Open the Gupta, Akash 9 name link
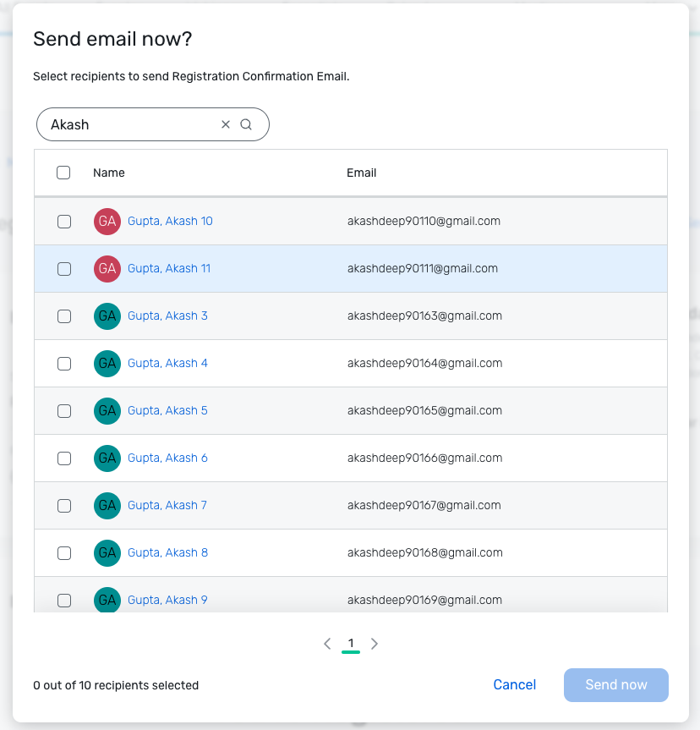The height and width of the screenshot is (730, 700). point(167,600)
